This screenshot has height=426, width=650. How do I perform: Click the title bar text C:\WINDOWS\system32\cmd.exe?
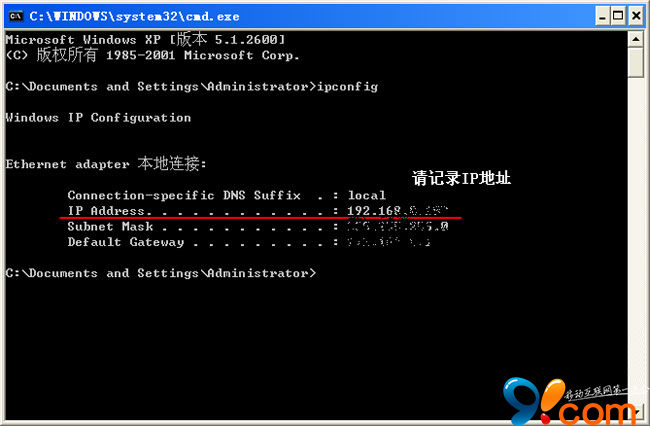pyautogui.click(x=134, y=17)
